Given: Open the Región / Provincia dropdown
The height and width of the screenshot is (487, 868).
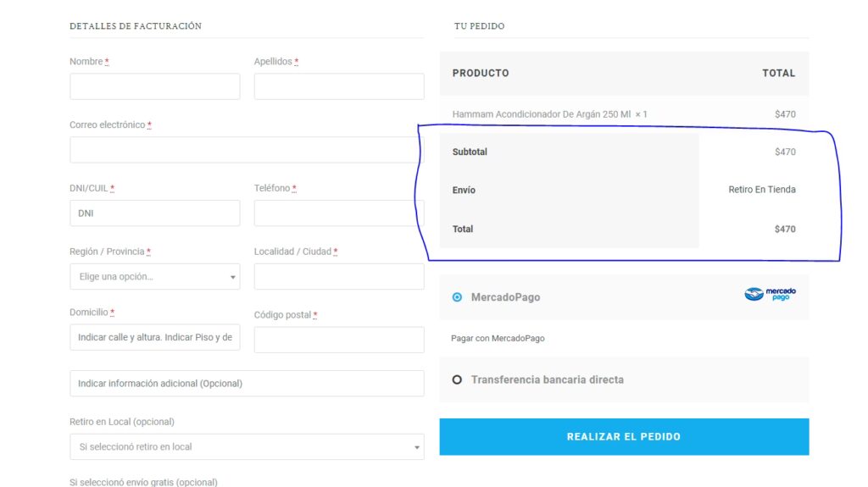Looking at the screenshot, I should point(154,277).
